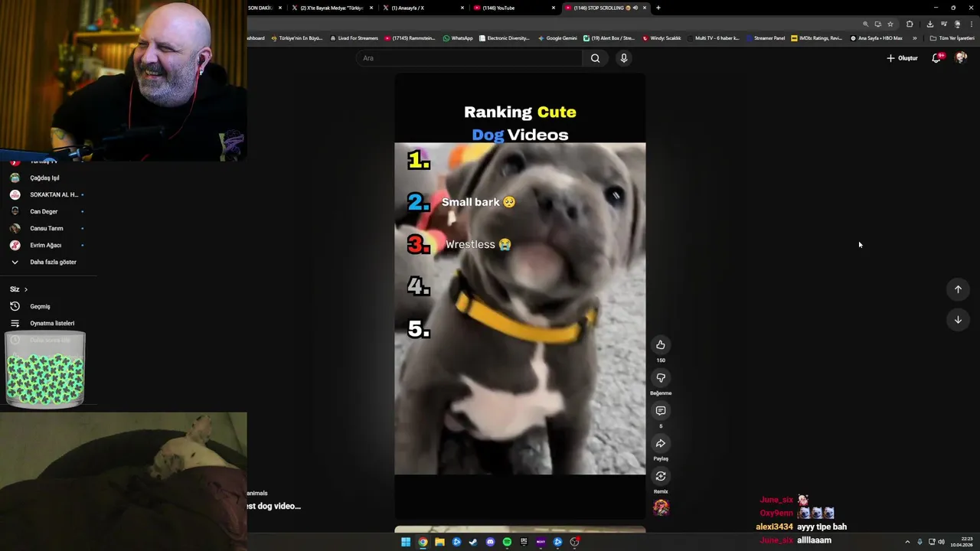Viewport: 980px width, 551px height.
Task: Open Livad For Streamers bookmark
Action: [x=354, y=38]
